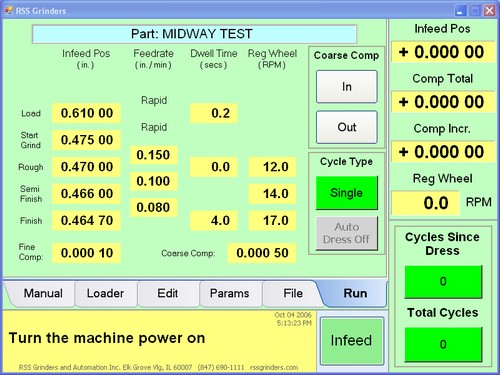This screenshot has width=500, height=375.
Task: Click the date and time stamp
Action: pyautogui.click(x=293, y=319)
